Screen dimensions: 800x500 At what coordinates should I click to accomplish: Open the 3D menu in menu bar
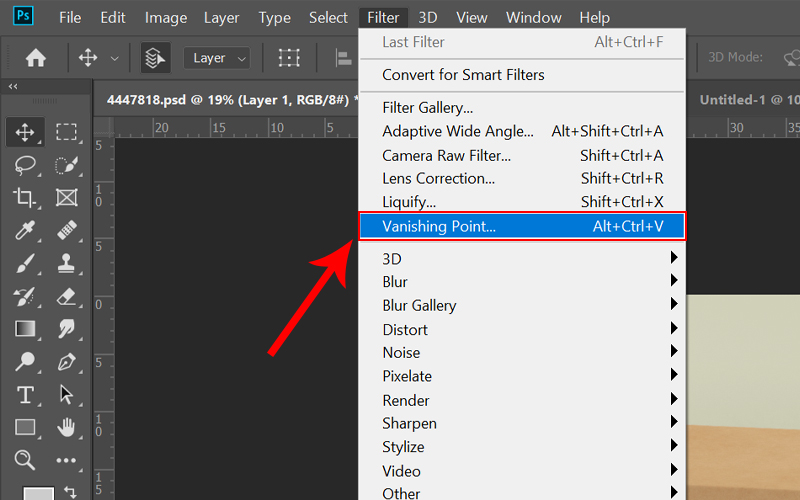tap(428, 18)
